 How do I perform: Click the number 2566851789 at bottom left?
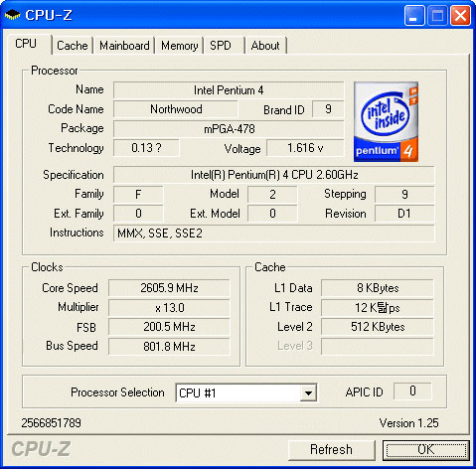click(51, 423)
